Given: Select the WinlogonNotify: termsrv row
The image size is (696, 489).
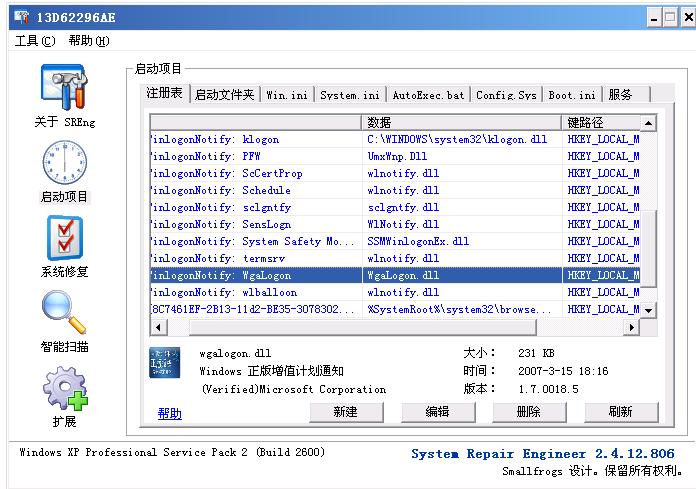Looking at the screenshot, I should click(x=395, y=258).
